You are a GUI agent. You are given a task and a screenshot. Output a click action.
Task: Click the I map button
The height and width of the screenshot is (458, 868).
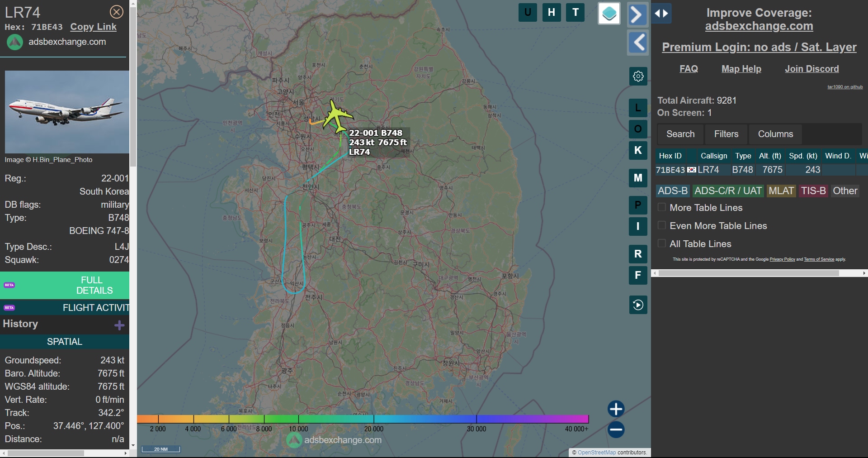tap(638, 226)
